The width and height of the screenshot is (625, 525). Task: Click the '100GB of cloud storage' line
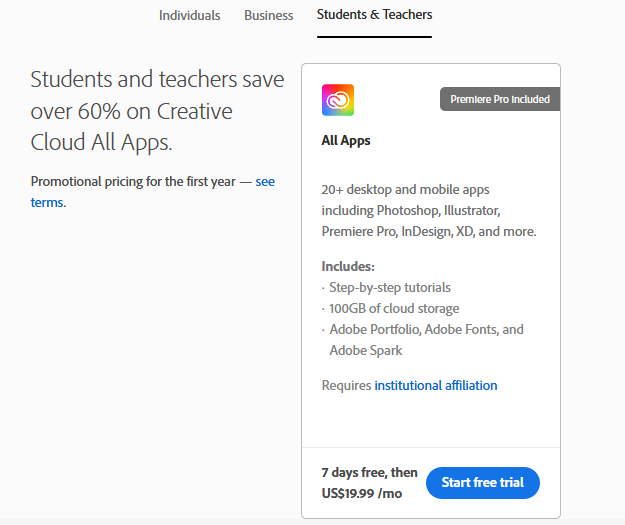tap(394, 309)
